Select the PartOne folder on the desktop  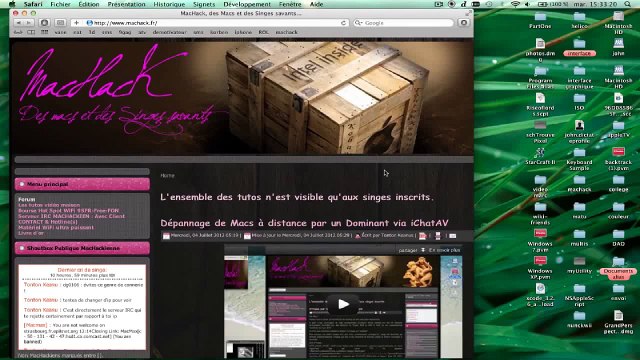tap(540, 20)
